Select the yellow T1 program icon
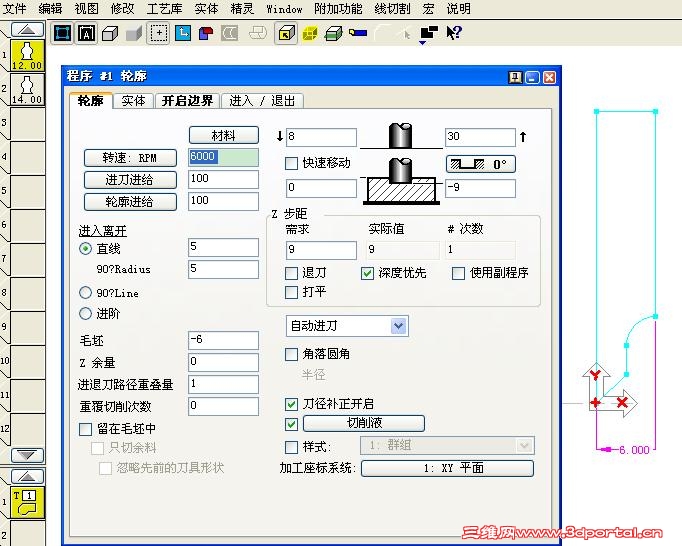 tap(27, 502)
